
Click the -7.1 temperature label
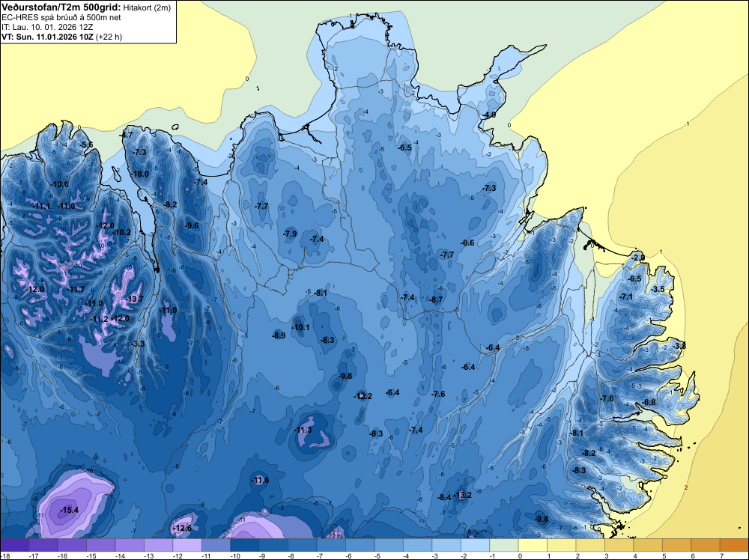click(625, 297)
